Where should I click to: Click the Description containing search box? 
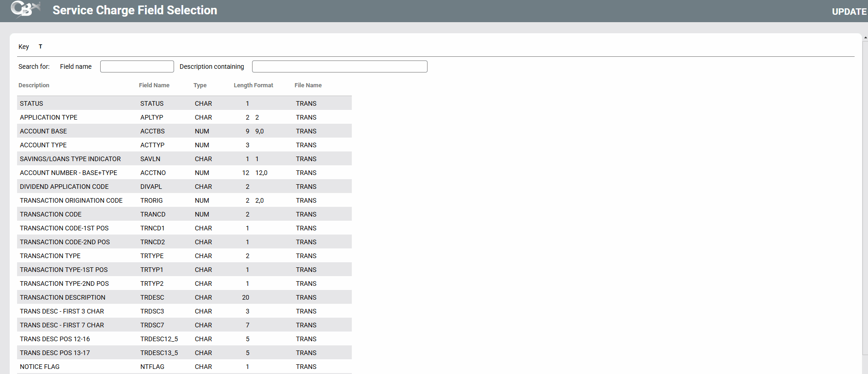pos(339,66)
